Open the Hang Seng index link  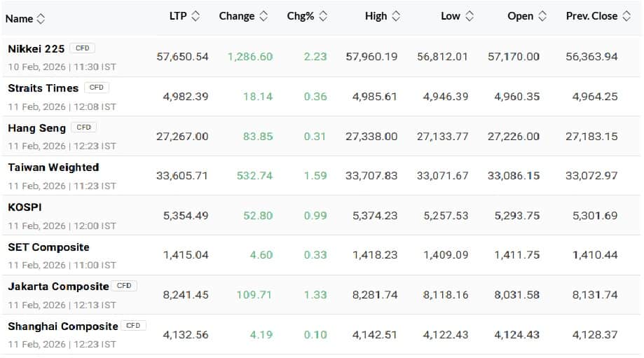pyautogui.click(x=36, y=128)
